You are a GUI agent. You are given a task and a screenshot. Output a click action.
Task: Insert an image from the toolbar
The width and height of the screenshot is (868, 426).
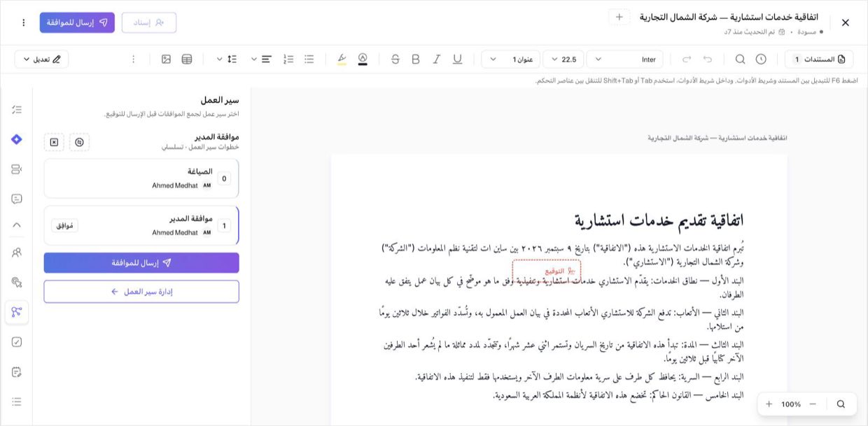click(166, 59)
